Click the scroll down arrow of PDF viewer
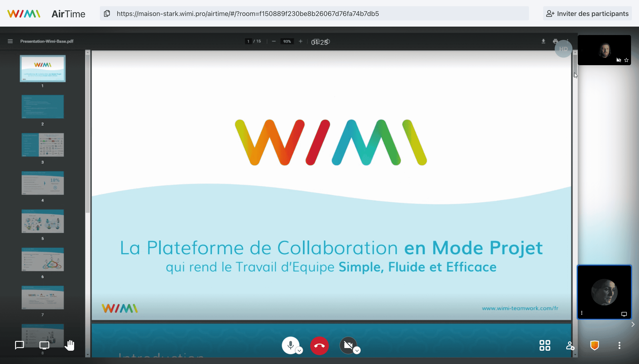Image resolution: width=639 pixels, height=364 pixels. 575,354
